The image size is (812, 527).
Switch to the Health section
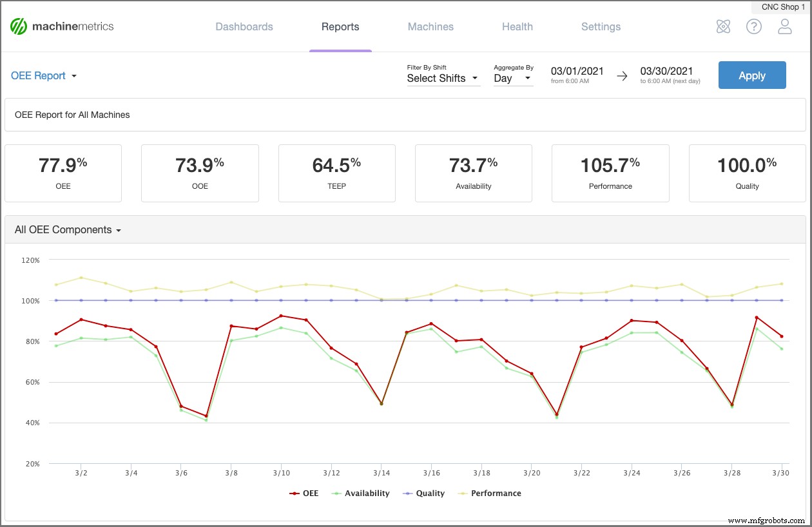(517, 26)
